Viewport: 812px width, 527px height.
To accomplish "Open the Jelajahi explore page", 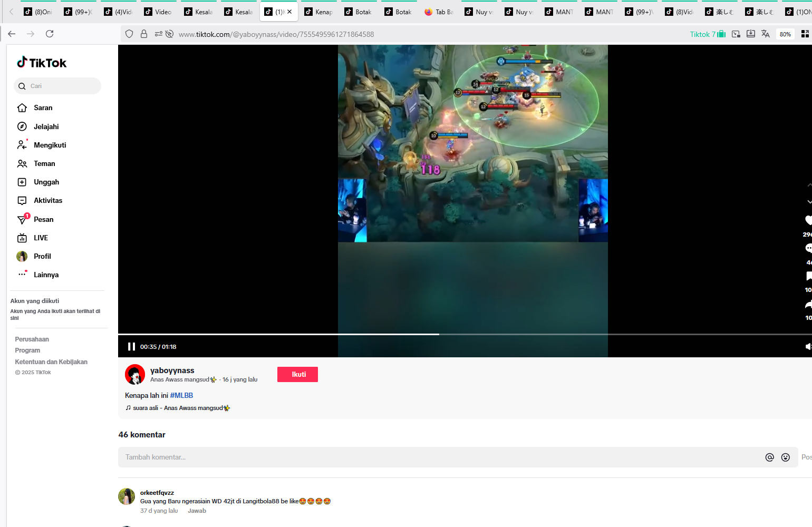I will pyautogui.click(x=38, y=126).
